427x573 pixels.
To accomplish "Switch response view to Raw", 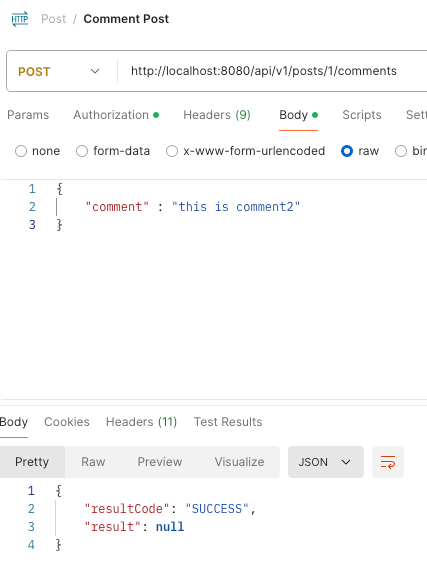I will tap(93, 462).
